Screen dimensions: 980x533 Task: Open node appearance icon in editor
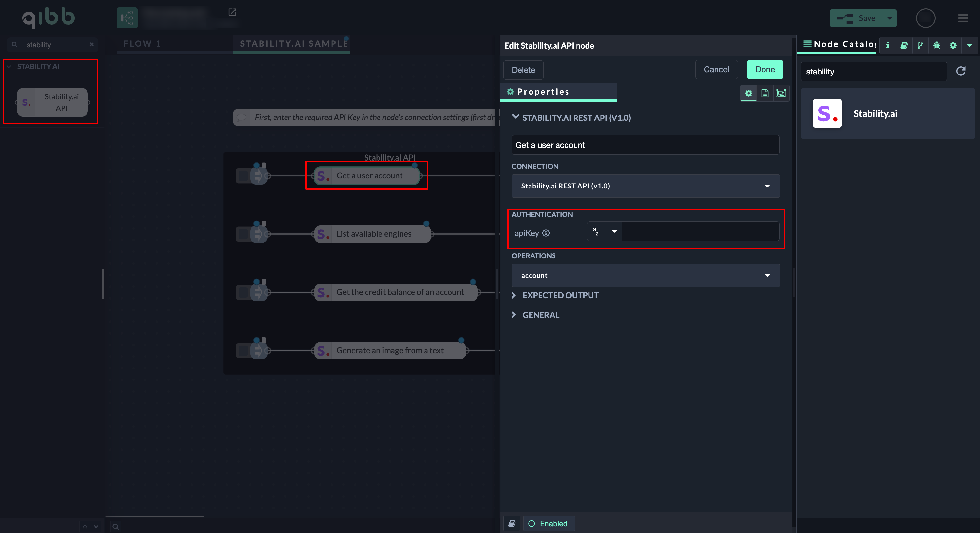[x=781, y=93]
